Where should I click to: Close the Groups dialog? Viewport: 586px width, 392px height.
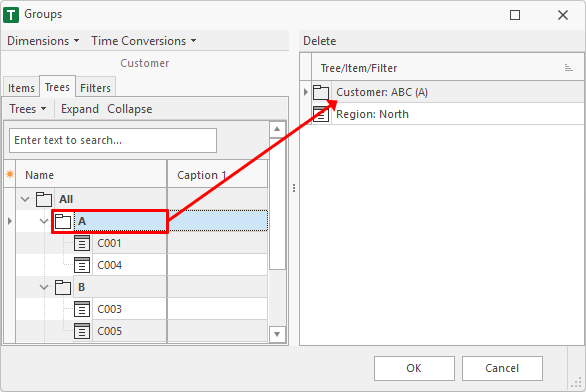click(563, 15)
